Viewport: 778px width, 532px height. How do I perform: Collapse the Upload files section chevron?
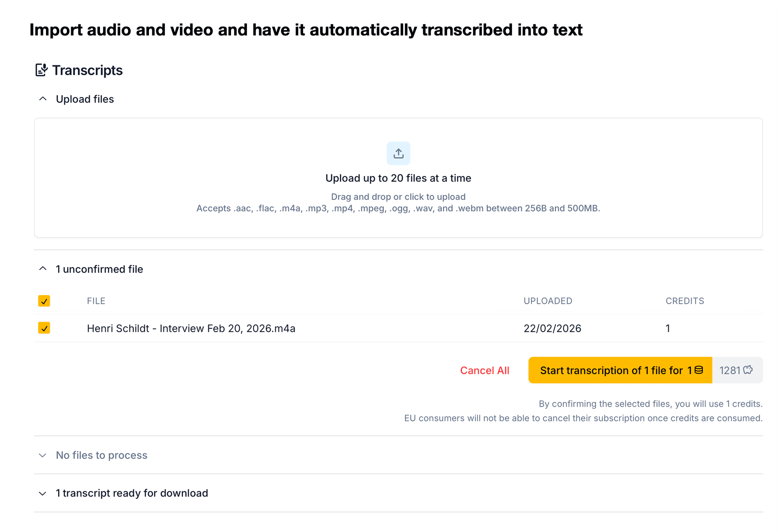(x=43, y=99)
